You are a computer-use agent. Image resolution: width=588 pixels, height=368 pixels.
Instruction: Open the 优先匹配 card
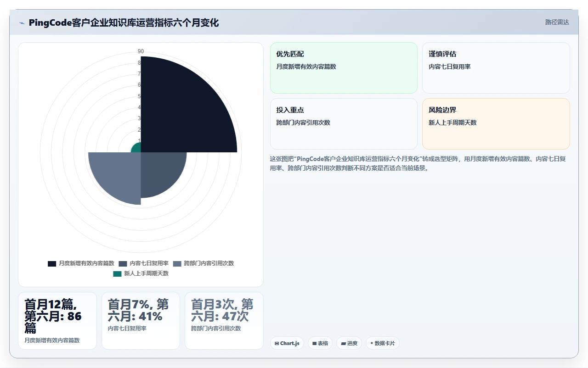(x=344, y=68)
